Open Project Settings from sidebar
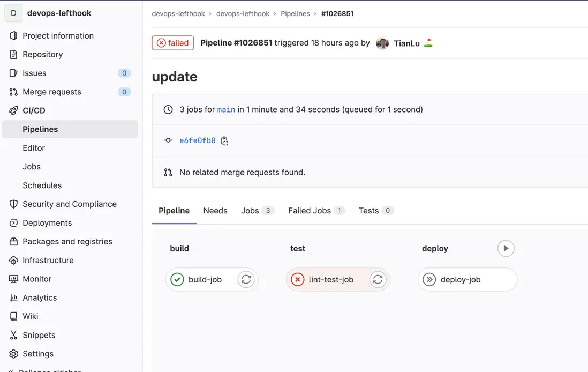The height and width of the screenshot is (372, 588). [37, 354]
